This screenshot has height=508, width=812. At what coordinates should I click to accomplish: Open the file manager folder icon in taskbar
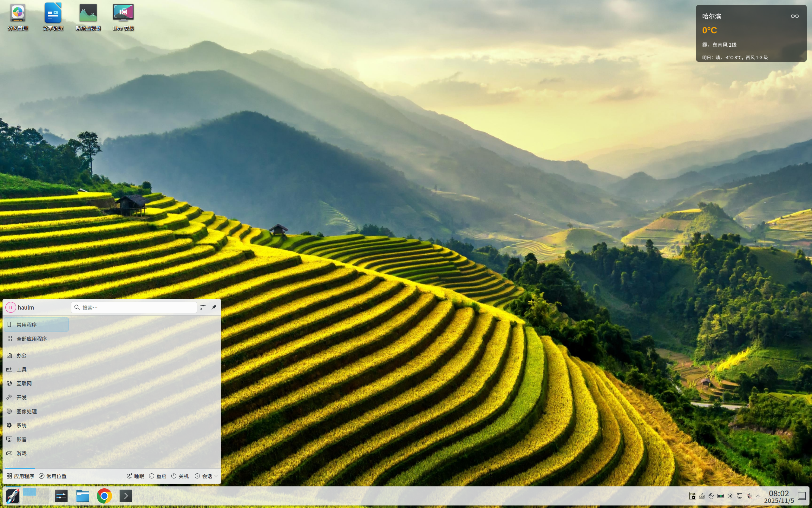[82, 496]
